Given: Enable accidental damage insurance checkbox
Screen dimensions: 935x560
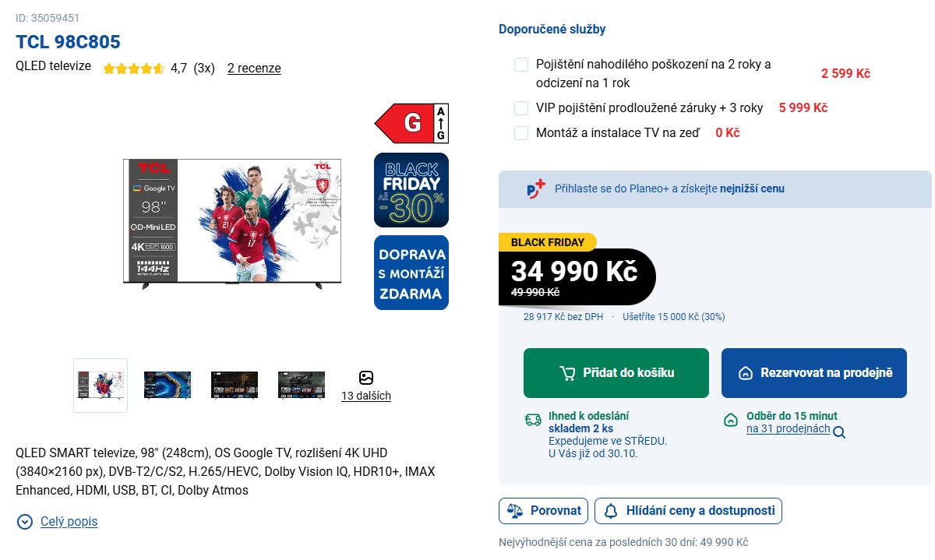Looking at the screenshot, I should click(x=521, y=65).
